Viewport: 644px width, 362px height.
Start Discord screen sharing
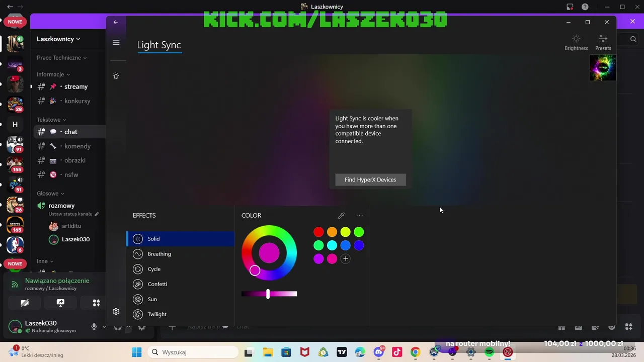[x=60, y=303]
